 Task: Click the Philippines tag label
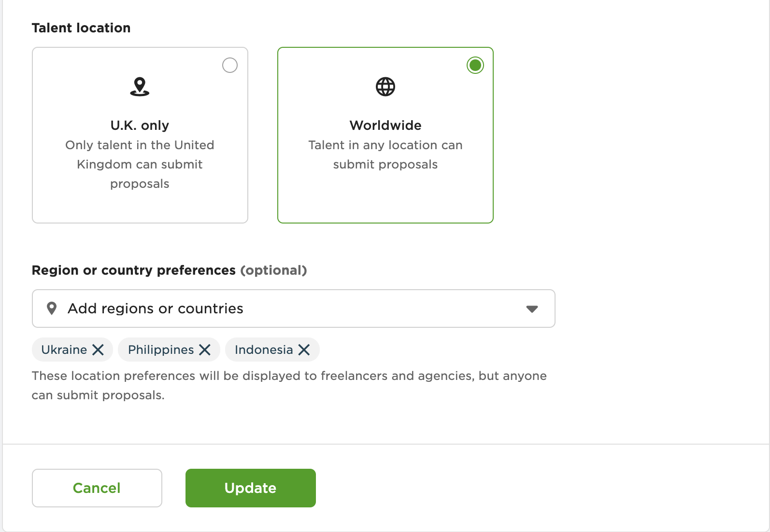161,350
